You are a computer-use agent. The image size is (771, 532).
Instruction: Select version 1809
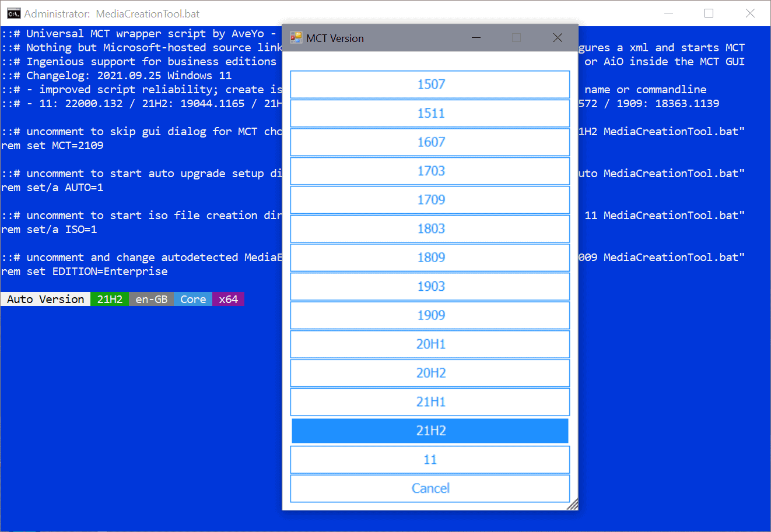click(x=430, y=258)
